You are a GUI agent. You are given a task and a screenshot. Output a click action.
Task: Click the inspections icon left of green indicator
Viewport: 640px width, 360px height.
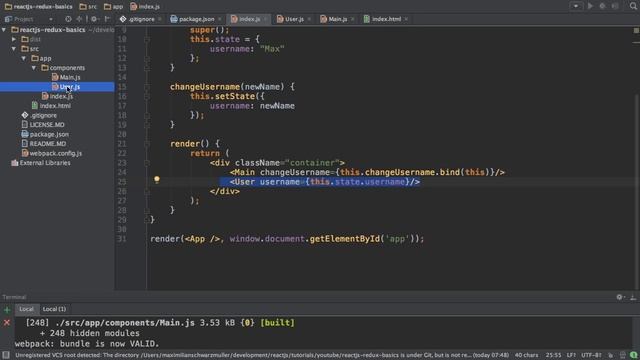(622, 355)
